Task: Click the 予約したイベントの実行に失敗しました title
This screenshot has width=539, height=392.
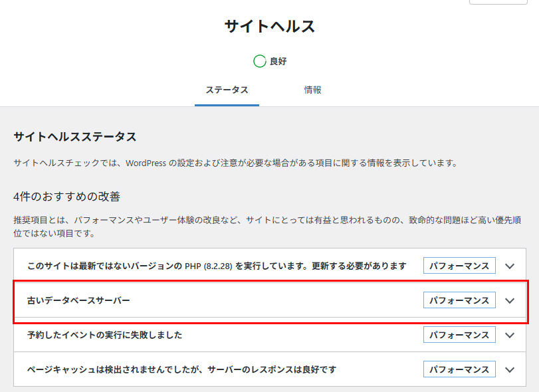Action: coord(104,336)
